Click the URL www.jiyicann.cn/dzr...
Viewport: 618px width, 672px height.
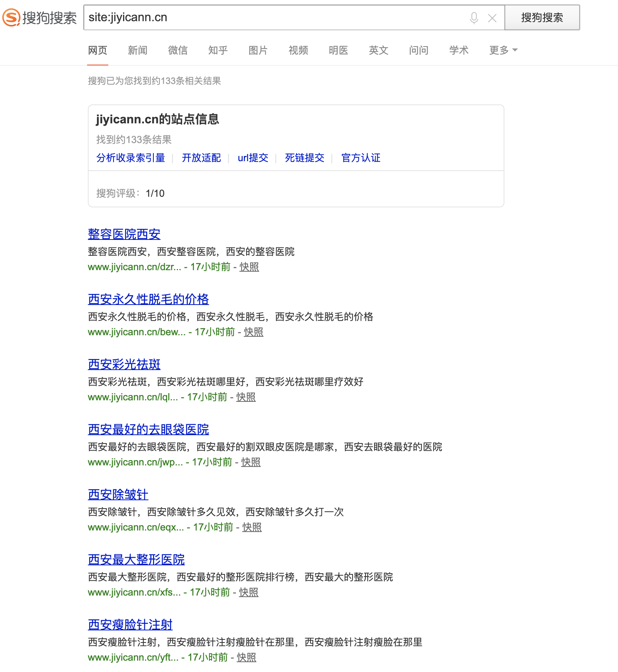[134, 267]
